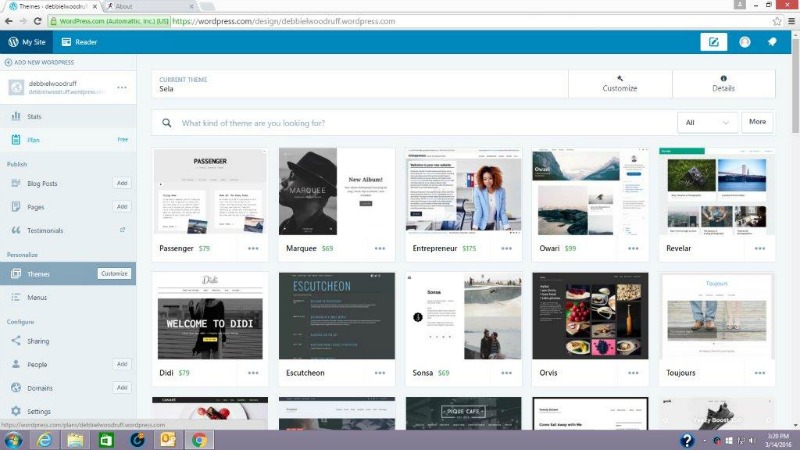800x450 pixels.
Task: Click the My Site WordPress logo
Action: click(13, 42)
